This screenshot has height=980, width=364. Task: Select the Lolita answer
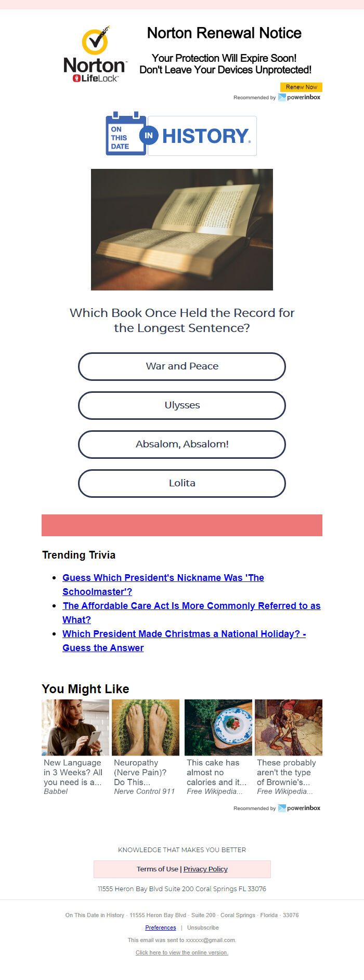tap(182, 483)
